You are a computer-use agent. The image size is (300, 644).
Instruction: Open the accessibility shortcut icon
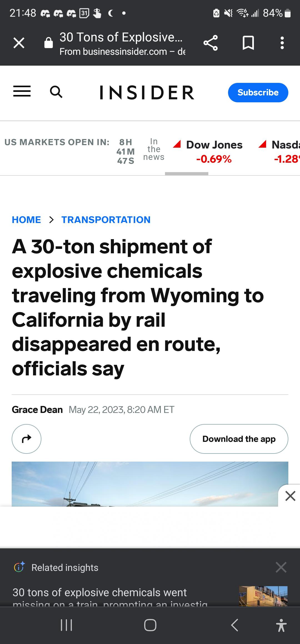click(x=281, y=625)
